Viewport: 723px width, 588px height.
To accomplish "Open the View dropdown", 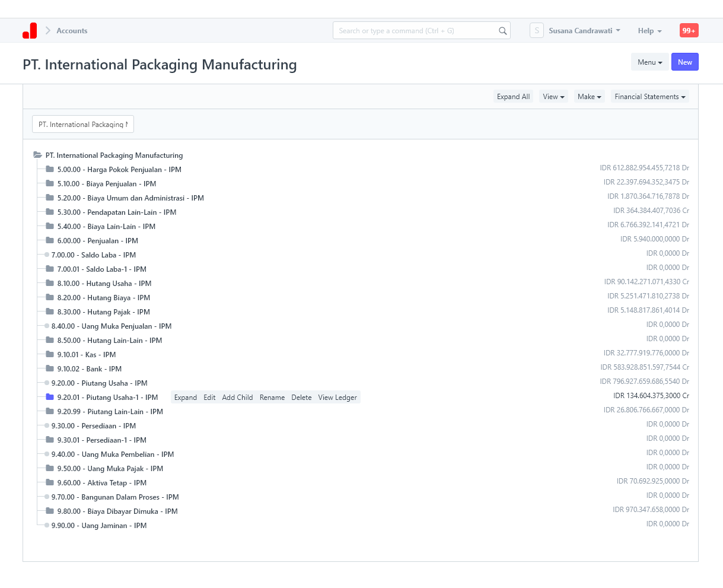I will (x=553, y=97).
